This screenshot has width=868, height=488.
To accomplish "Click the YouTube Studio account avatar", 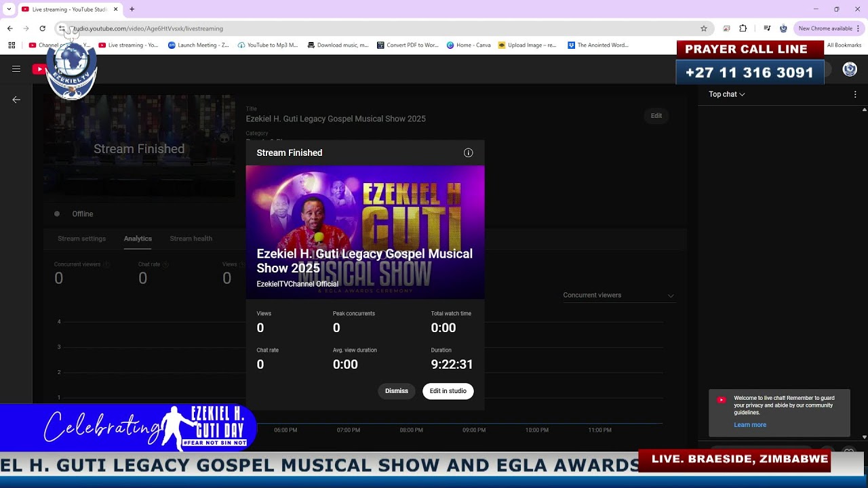I will tap(850, 69).
